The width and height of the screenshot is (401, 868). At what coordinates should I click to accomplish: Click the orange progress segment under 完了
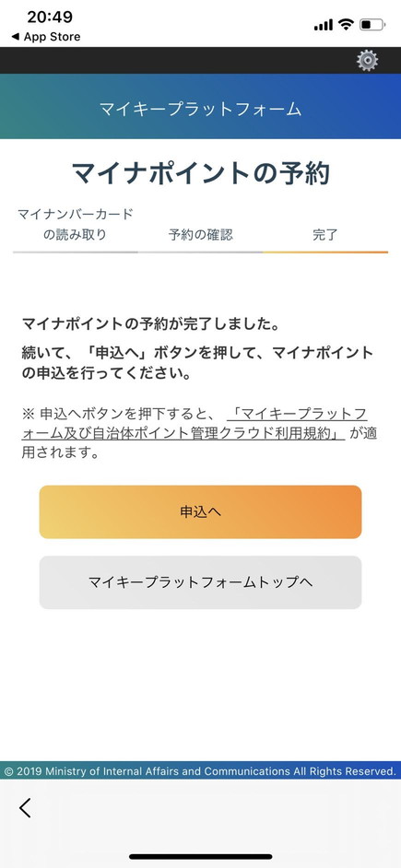[325, 252]
